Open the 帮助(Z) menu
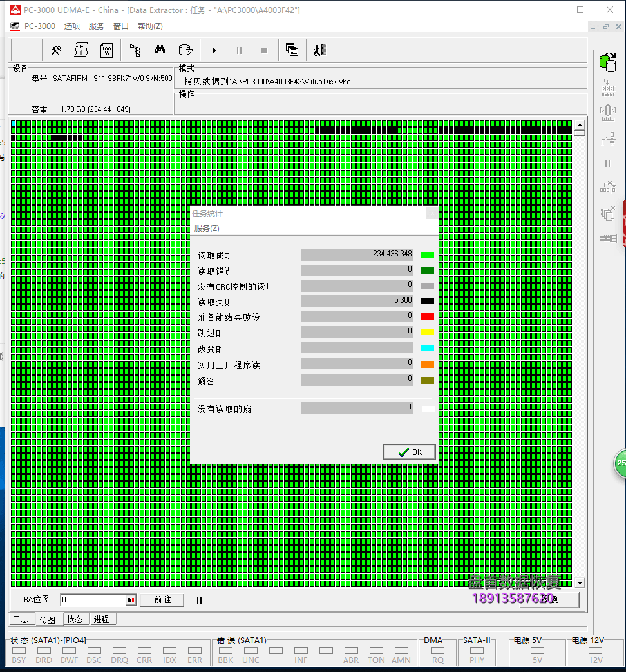The image size is (626, 672). pos(150,26)
